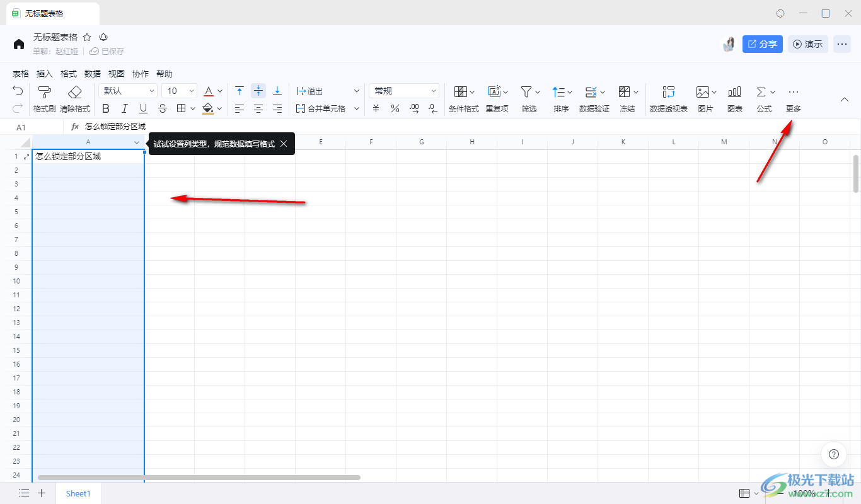Open the 数据 menu
The width and height of the screenshot is (861, 504).
pyautogui.click(x=93, y=74)
